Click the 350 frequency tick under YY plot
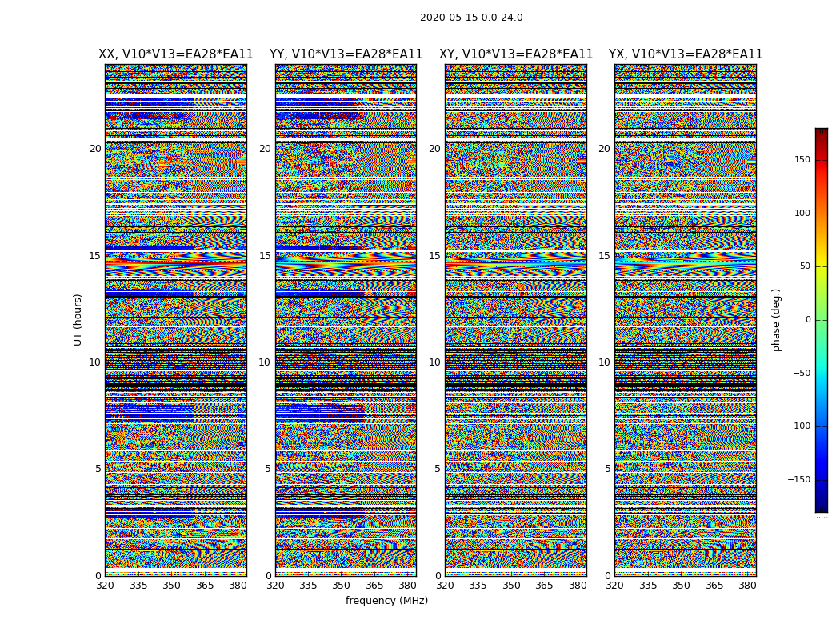 click(x=341, y=586)
